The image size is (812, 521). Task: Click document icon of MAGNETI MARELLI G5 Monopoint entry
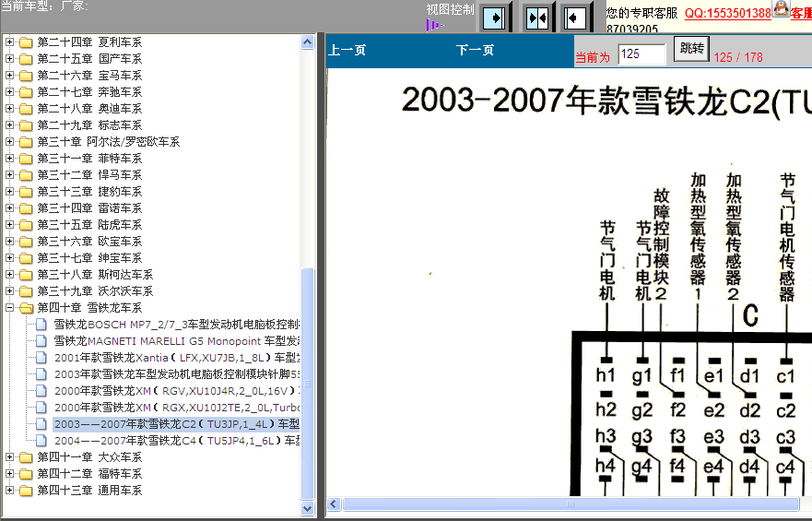coord(41,341)
